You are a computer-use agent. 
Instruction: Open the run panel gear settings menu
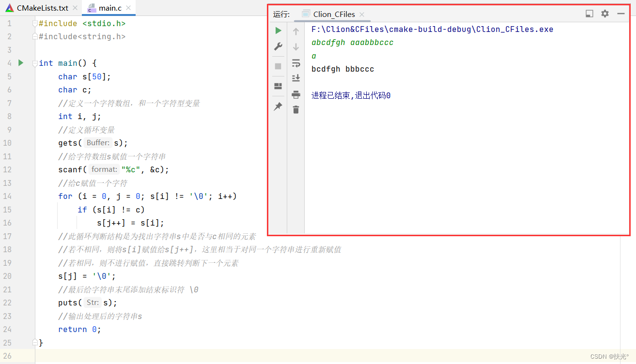(x=605, y=14)
